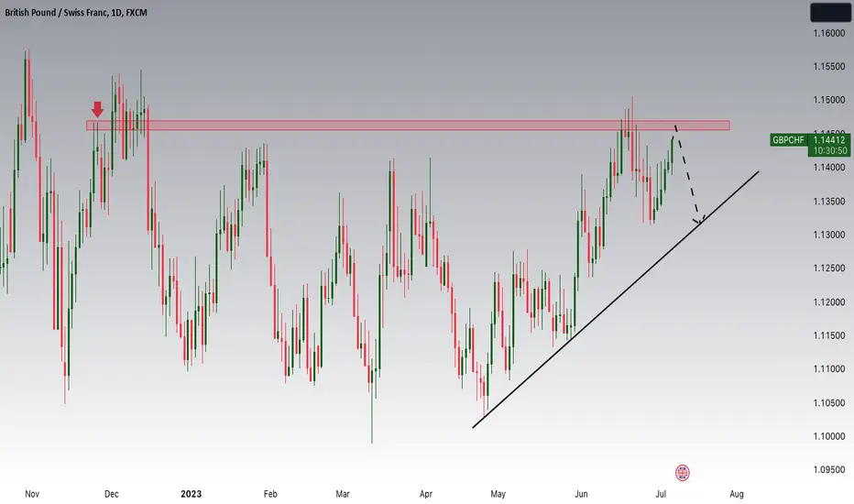Select the red horizontal resistance zone rectangle
This screenshot has width=854, height=504.
click(408, 126)
